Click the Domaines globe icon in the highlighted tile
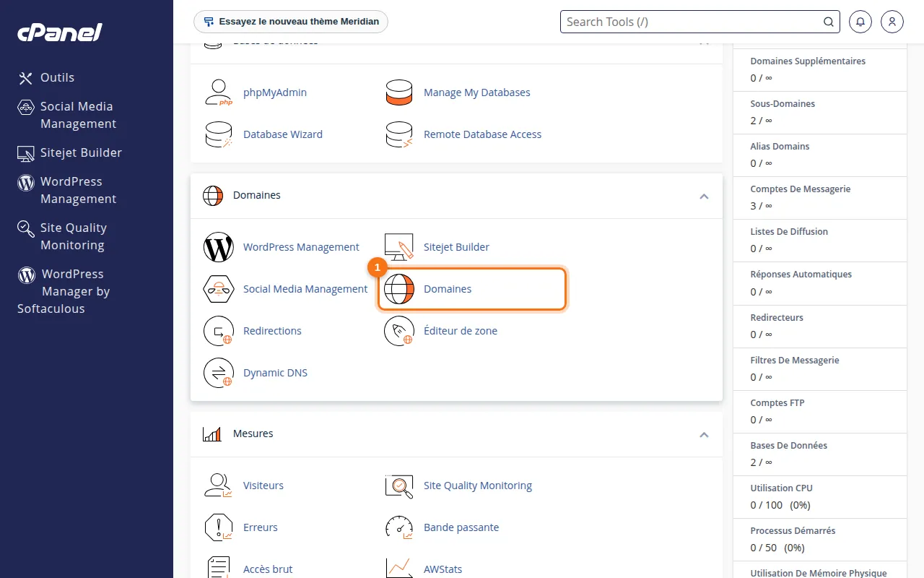This screenshot has width=924, height=578. [398, 289]
